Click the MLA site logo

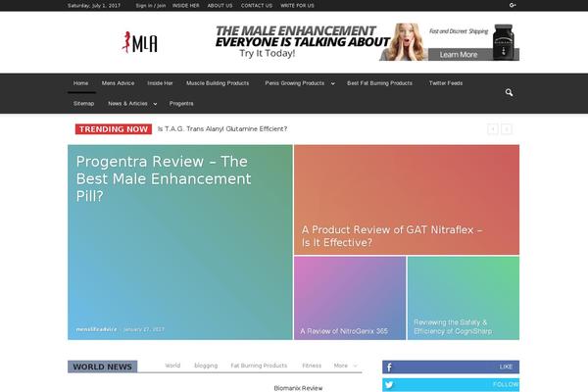point(139,42)
